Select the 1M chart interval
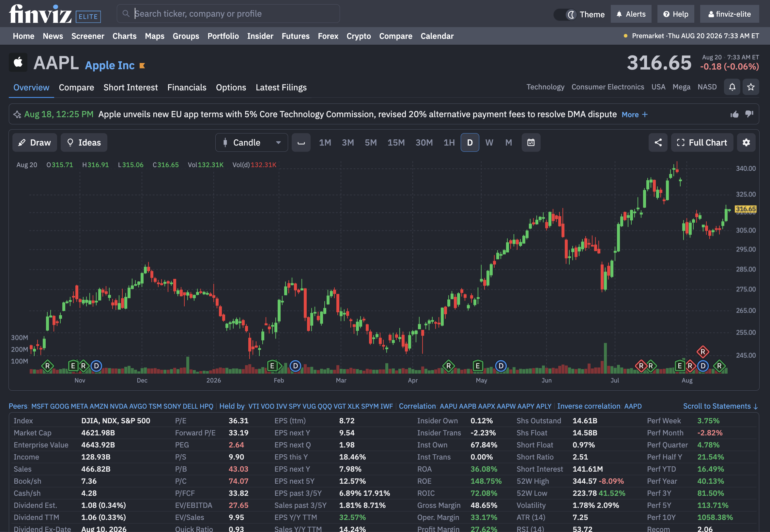 tap(325, 143)
